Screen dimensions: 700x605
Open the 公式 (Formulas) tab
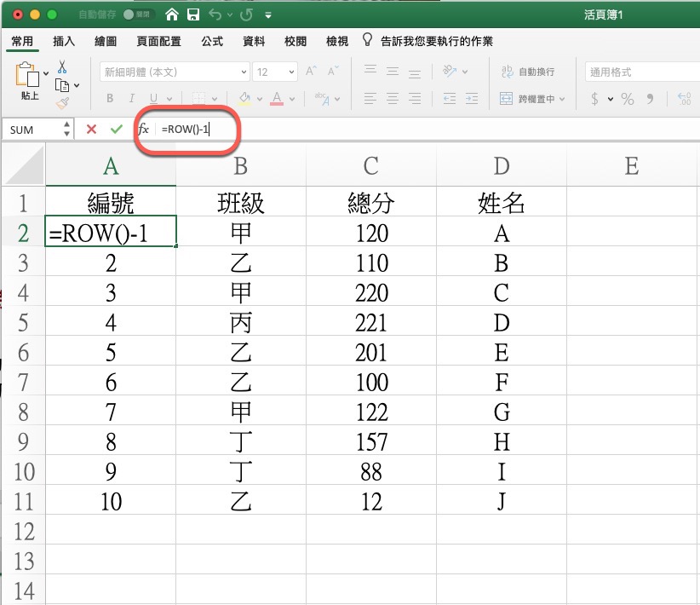click(x=212, y=41)
